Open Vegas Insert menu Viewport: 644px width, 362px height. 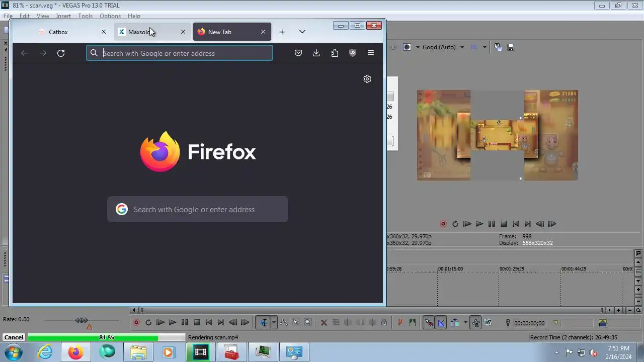point(63,16)
